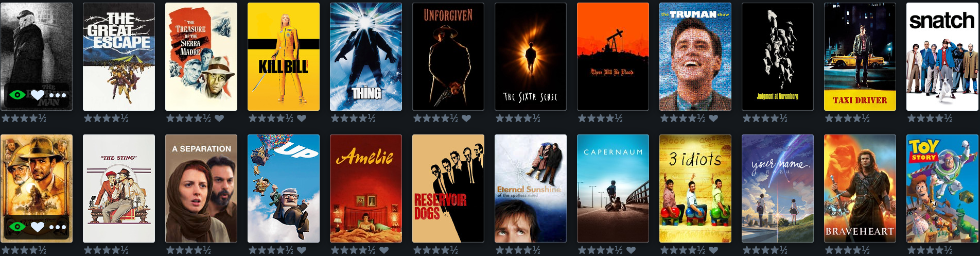Like the Indiana Jones poster via heart icon
The width and height of the screenshot is (980, 256).
(38, 227)
